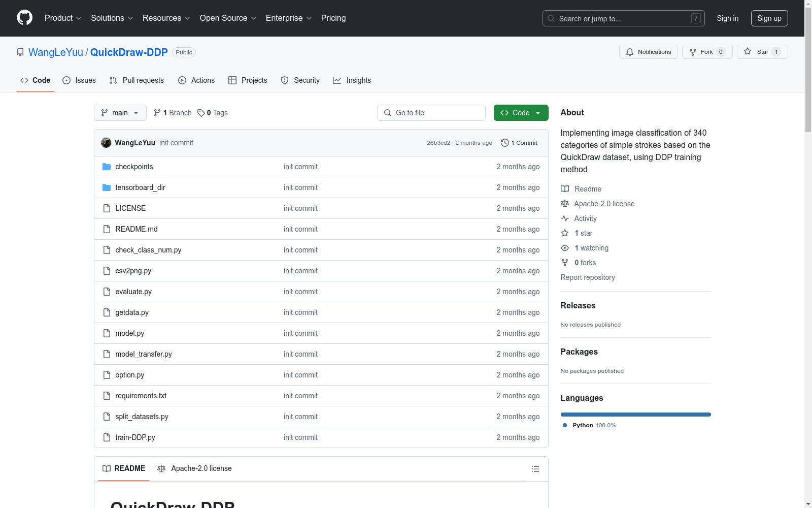
Task: Click the magnifier icon in the search bar
Action: [551, 18]
